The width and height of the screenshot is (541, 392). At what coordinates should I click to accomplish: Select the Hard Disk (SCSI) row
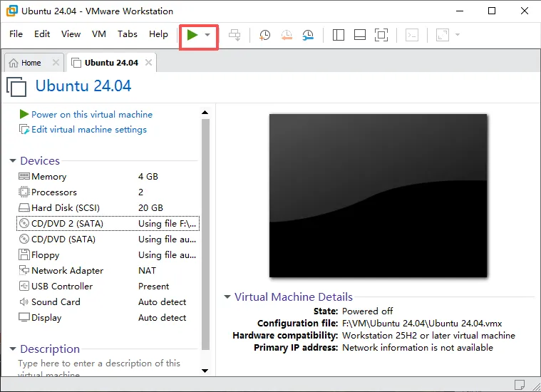[x=108, y=207]
